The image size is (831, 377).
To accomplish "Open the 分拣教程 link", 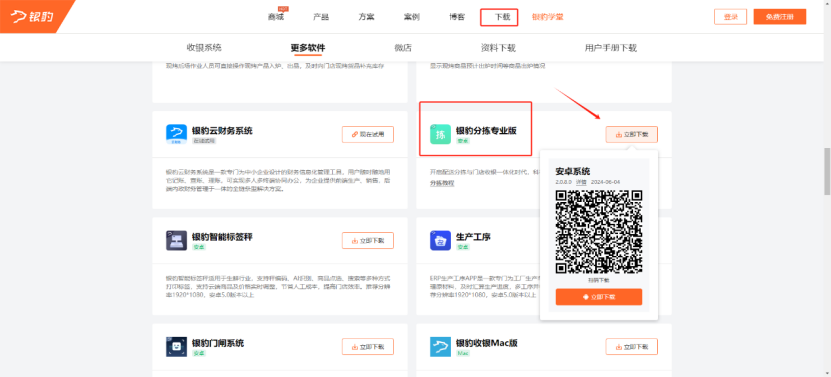I will 442,183.
